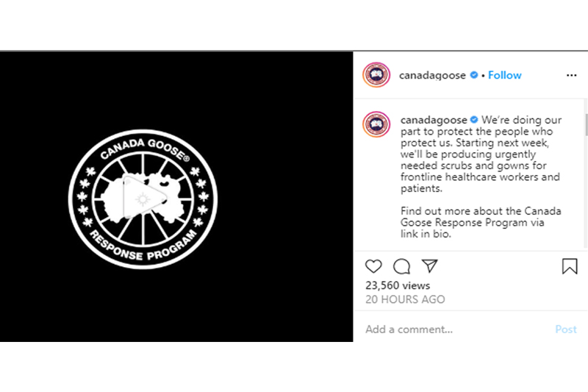This screenshot has height=392, width=588.
Task: Click the Post comment button
Action: (x=566, y=329)
